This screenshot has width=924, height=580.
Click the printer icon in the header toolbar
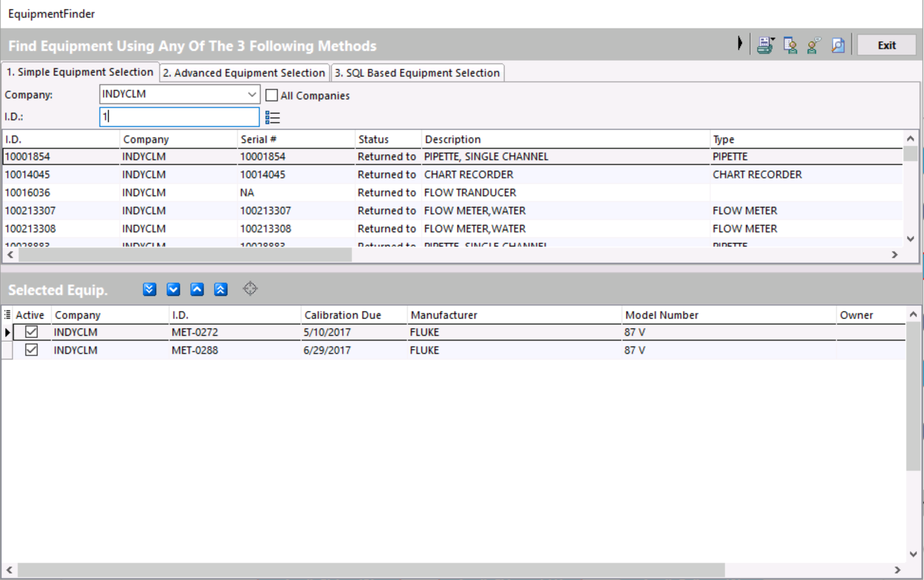[765, 45]
